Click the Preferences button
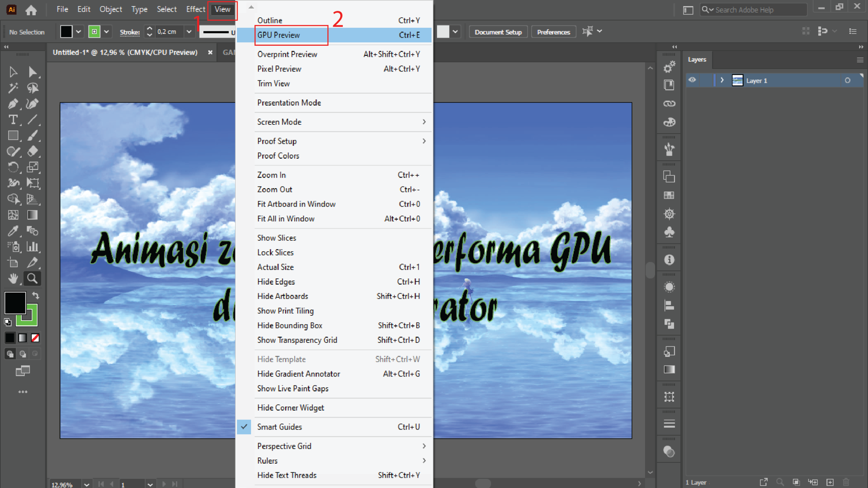Image resolution: width=868 pixels, height=488 pixels. tap(553, 32)
